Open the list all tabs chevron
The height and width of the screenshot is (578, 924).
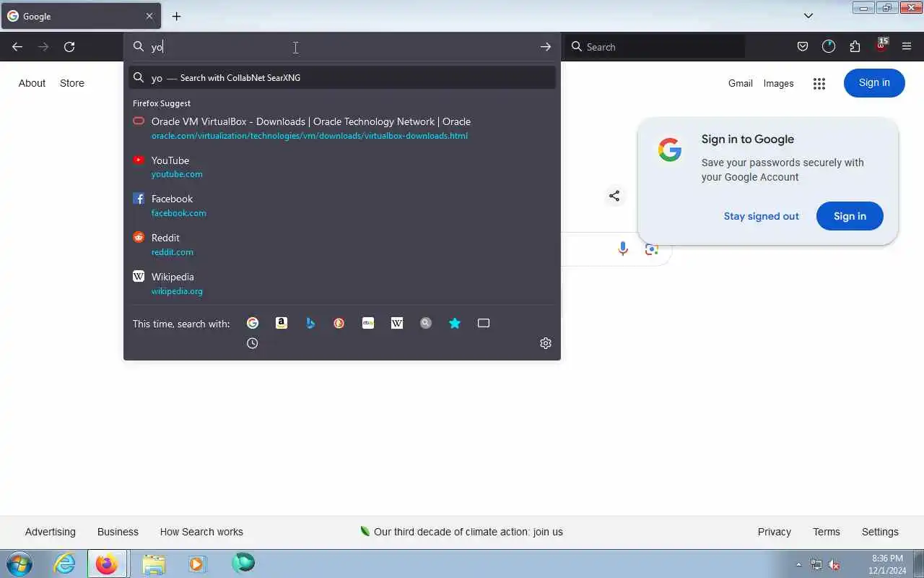coord(808,16)
